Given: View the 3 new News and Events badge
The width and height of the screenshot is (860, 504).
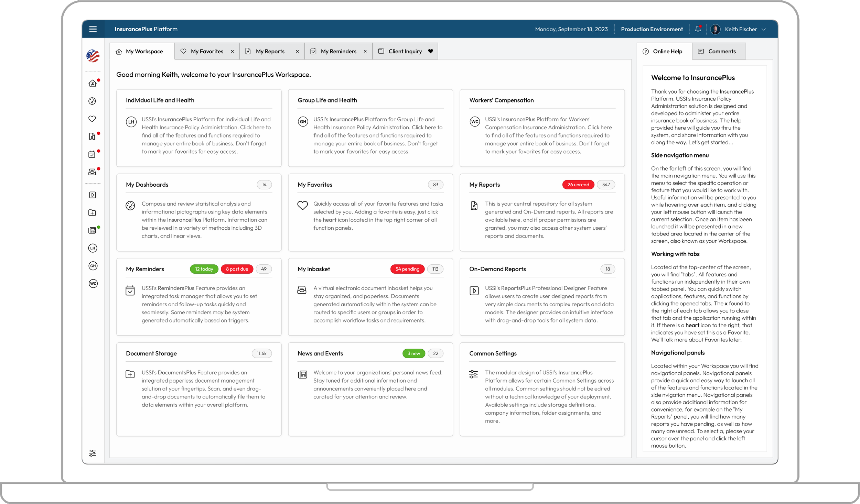Looking at the screenshot, I should (x=413, y=353).
